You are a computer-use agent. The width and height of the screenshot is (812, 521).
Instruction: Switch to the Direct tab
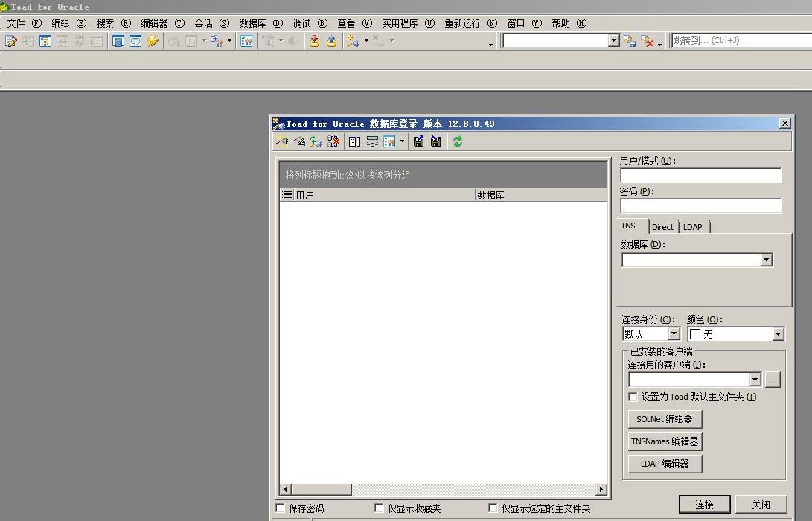tap(662, 227)
